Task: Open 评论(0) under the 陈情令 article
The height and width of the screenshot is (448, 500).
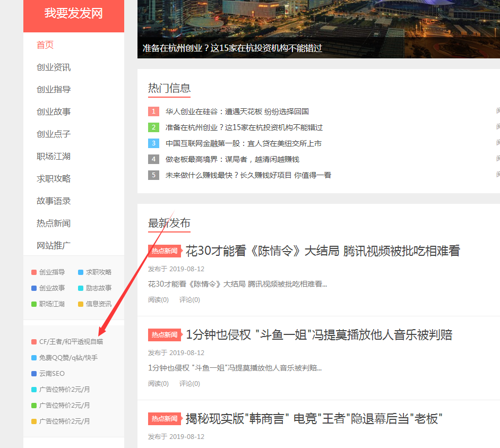Action: [189, 300]
